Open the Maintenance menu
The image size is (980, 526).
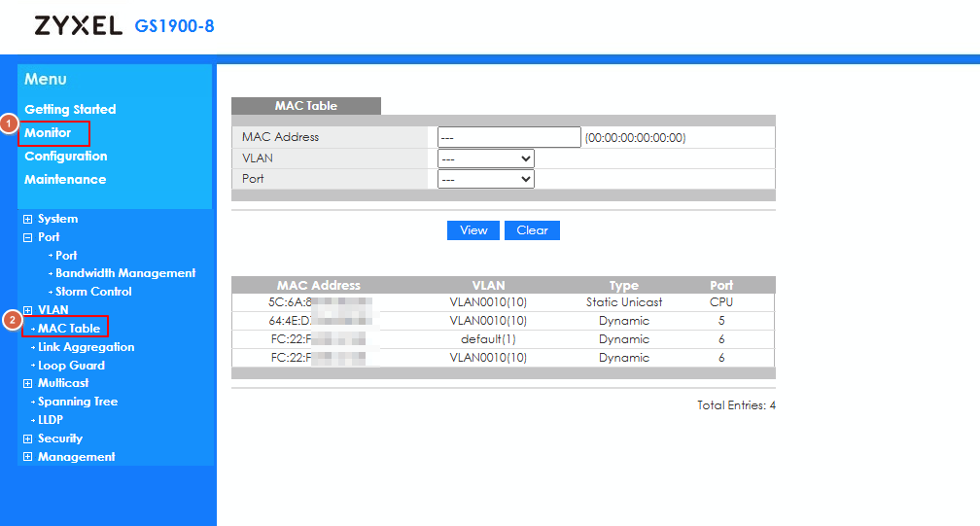(65, 179)
